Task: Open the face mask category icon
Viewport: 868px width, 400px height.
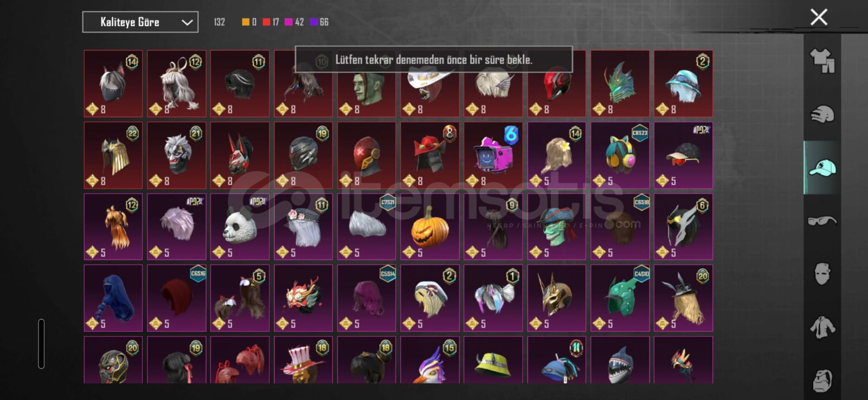Action: pyautogui.click(x=822, y=274)
